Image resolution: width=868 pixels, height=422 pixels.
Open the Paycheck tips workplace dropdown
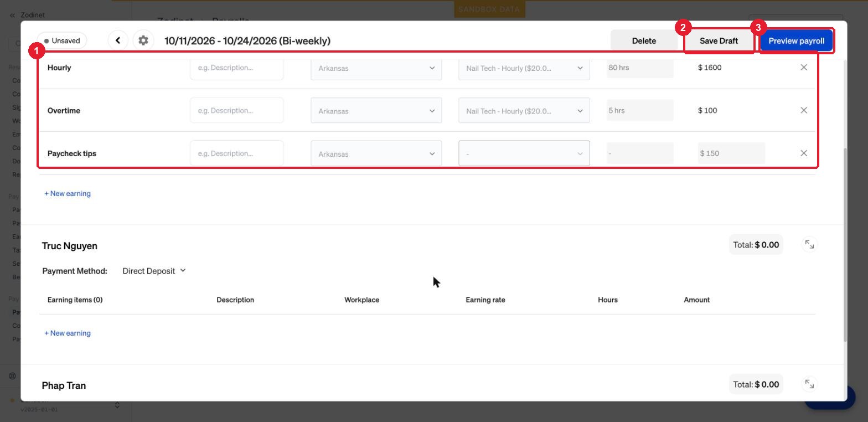pyautogui.click(x=376, y=154)
